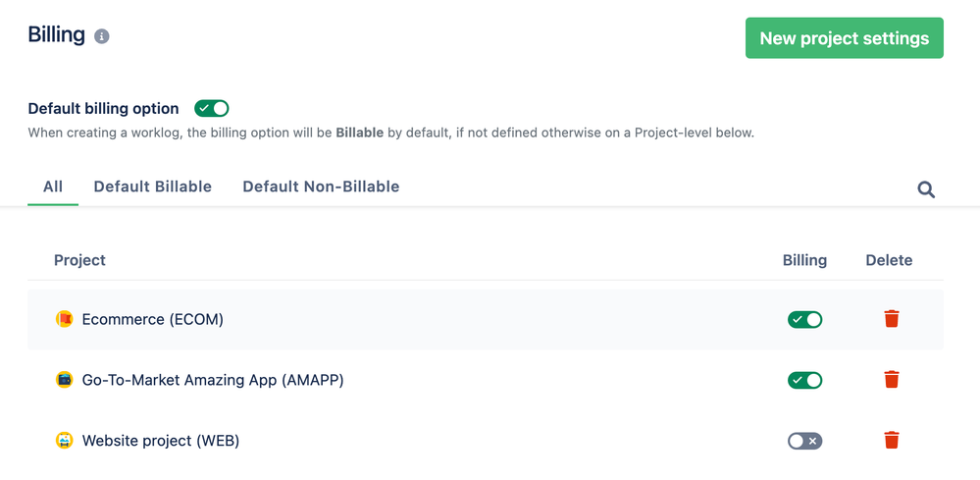The height and width of the screenshot is (480, 980).
Task: Click trash icon for Go-To-Market Amazing App
Action: [x=892, y=379]
